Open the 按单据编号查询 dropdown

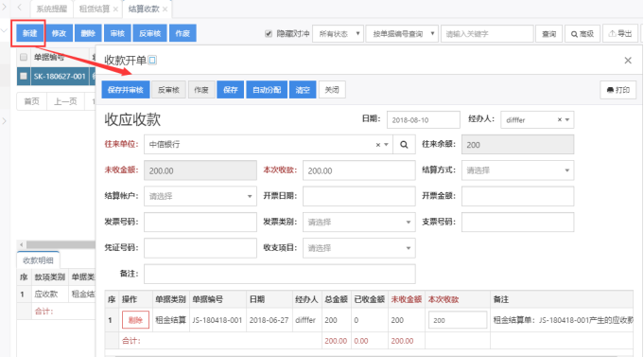click(402, 34)
